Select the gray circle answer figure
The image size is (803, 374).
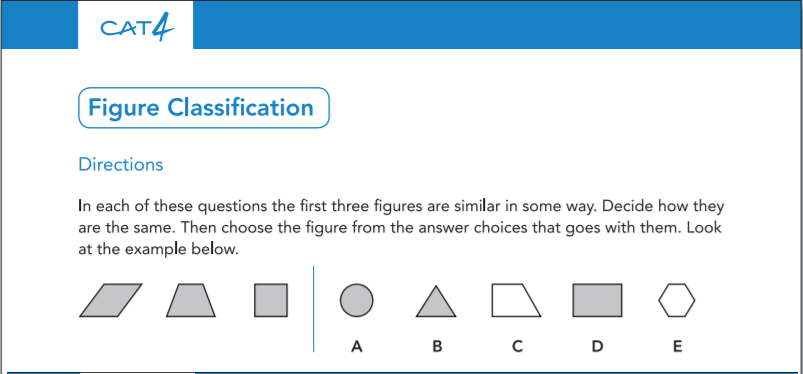pyautogui.click(x=356, y=300)
